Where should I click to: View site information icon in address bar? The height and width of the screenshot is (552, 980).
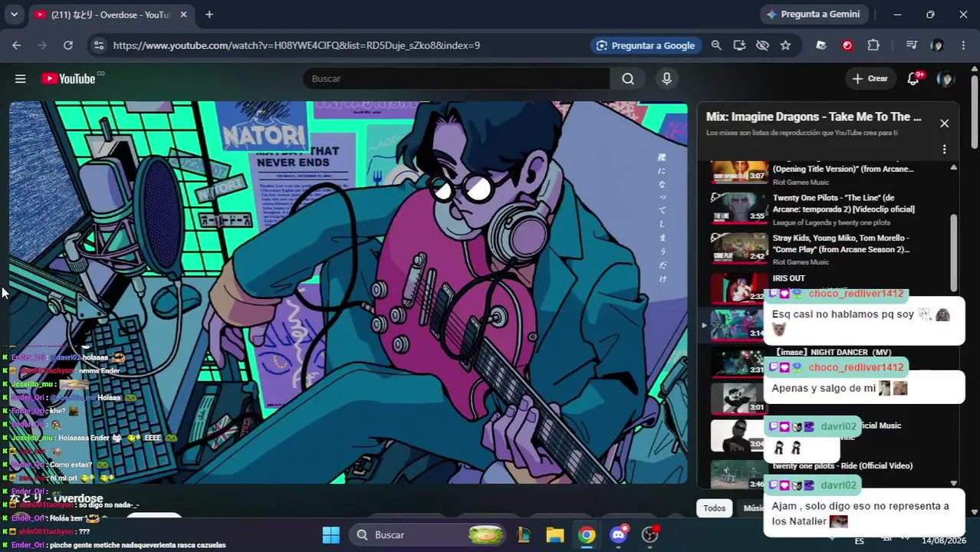point(98,45)
